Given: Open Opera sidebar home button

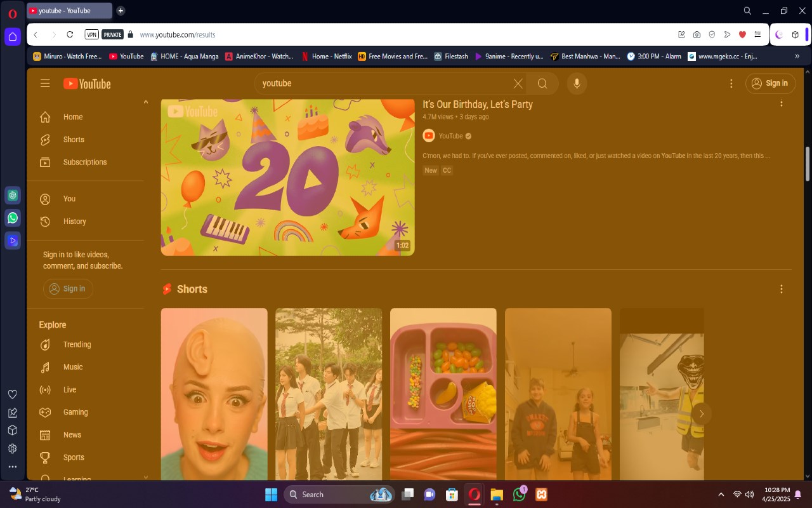Looking at the screenshot, I should 13,36.
